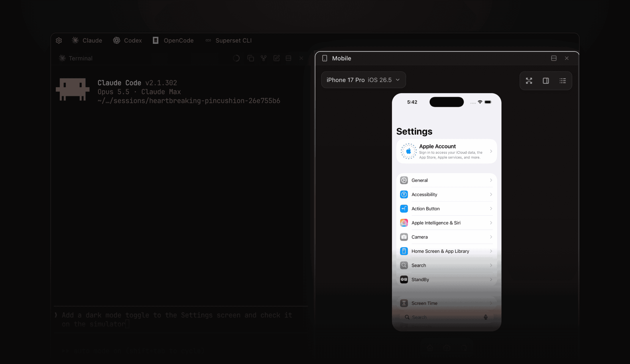Open General settings row
This screenshot has width=630, height=364.
pyautogui.click(x=446, y=180)
